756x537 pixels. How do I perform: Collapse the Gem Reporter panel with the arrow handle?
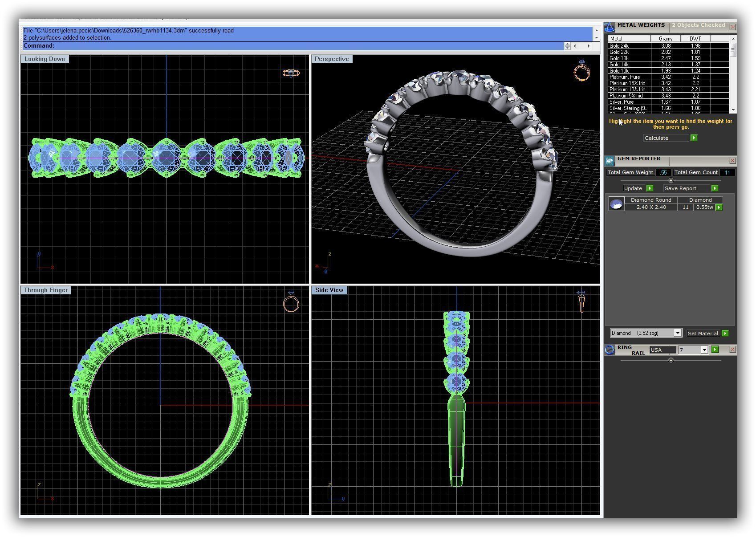pyautogui.click(x=671, y=180)
